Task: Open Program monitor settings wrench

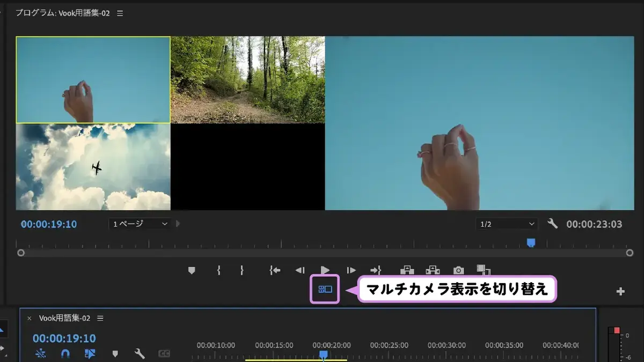Action: 552,224
